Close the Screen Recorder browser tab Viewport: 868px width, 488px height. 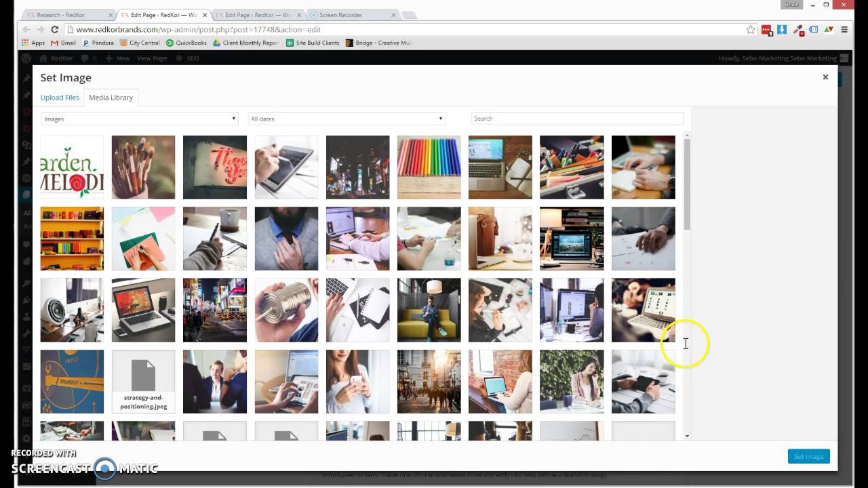(x=393, y=15)
